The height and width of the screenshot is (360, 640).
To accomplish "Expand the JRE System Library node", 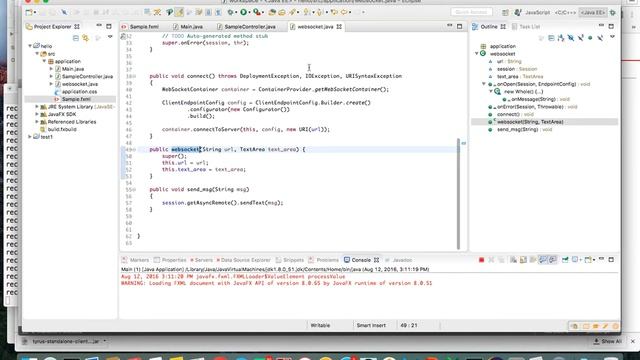I will (37, 107).
